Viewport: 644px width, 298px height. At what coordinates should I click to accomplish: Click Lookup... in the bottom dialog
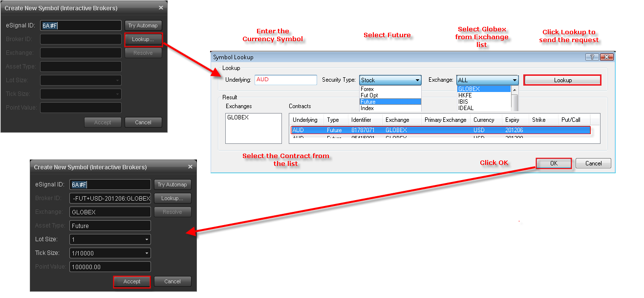tap(172, 198)
